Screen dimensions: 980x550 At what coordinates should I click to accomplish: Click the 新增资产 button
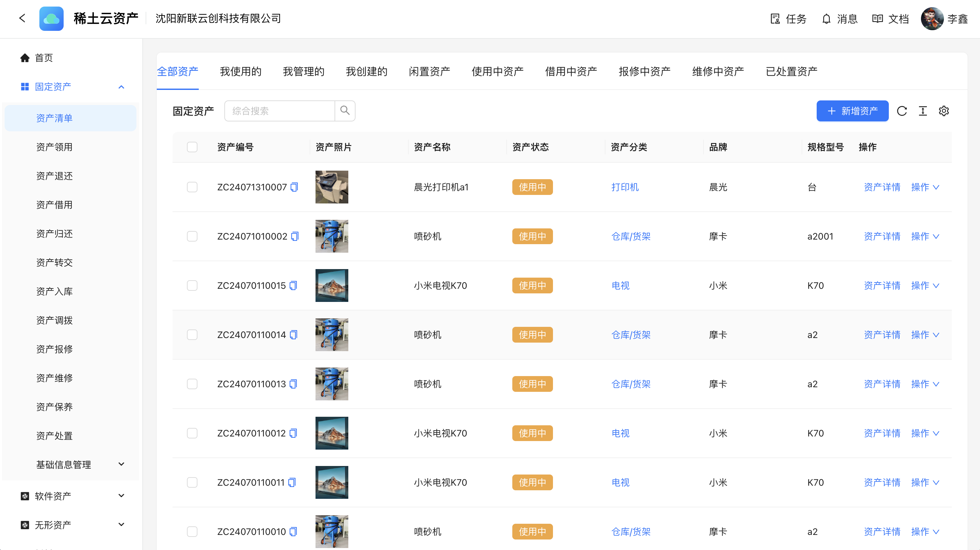[852, 111]
